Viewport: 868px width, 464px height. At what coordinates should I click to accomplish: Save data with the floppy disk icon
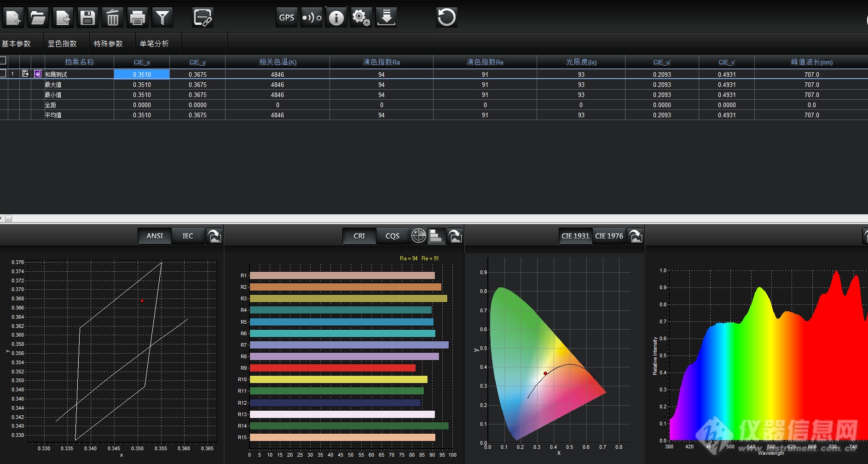(88, 18)
